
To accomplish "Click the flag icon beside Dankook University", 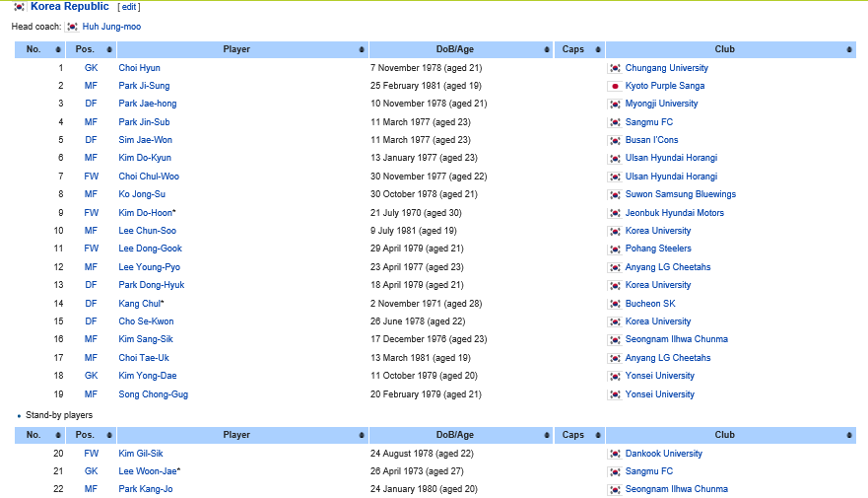I will point(615,455).
